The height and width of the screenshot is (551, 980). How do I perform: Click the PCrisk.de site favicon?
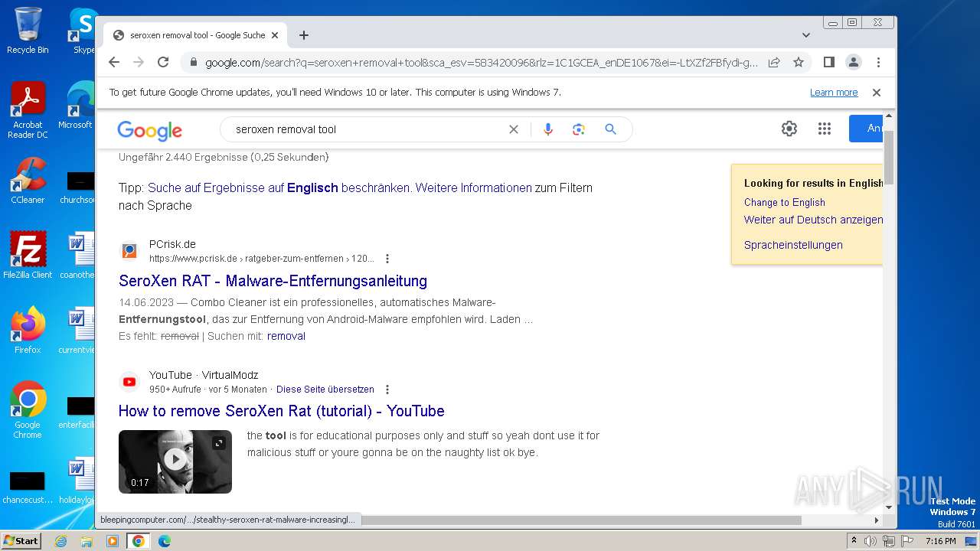(129, 251)
